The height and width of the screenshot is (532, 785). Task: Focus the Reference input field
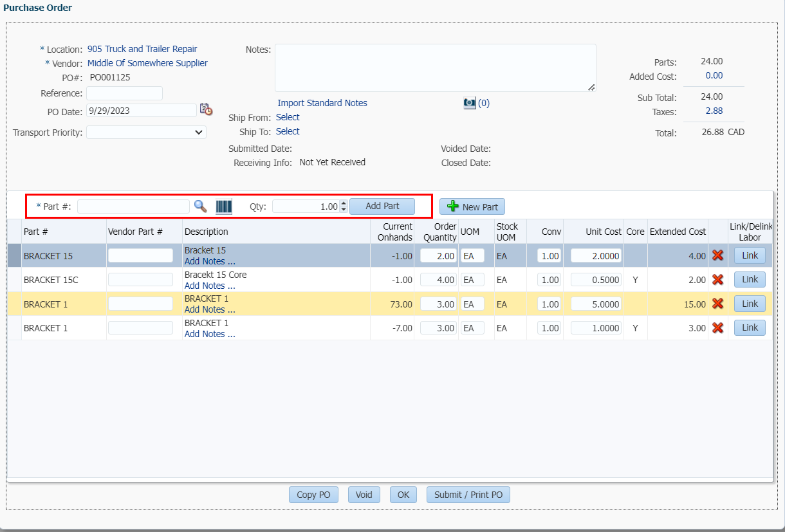click(124, 93)
